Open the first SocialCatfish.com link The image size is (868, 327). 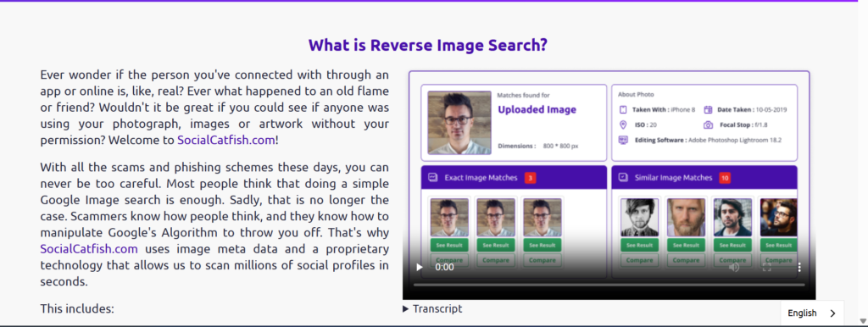pos(225,140)
